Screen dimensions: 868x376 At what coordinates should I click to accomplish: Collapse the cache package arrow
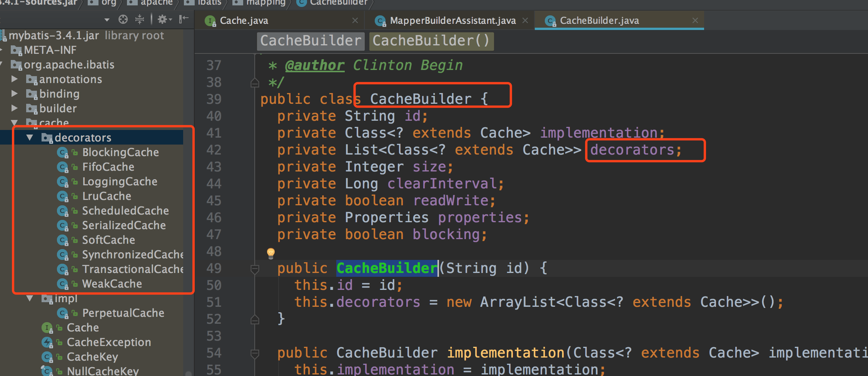click(x=15, y=123)
